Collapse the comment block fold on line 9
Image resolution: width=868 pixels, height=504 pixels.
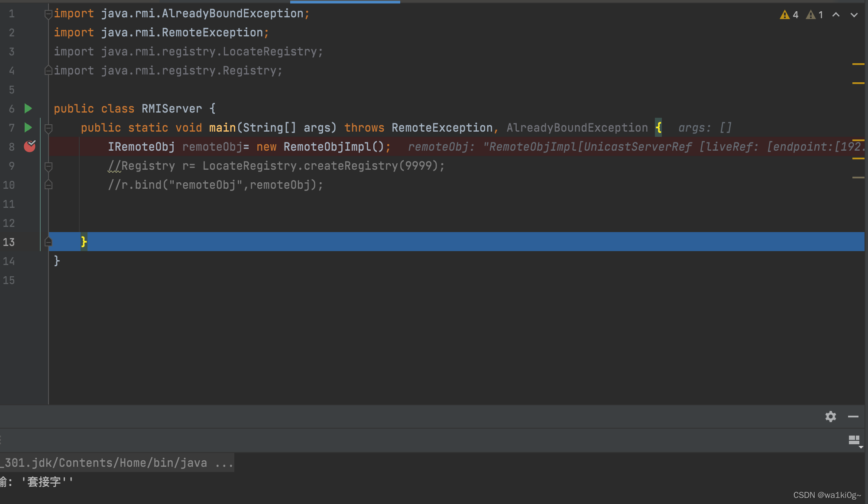[x=49, y=166]
